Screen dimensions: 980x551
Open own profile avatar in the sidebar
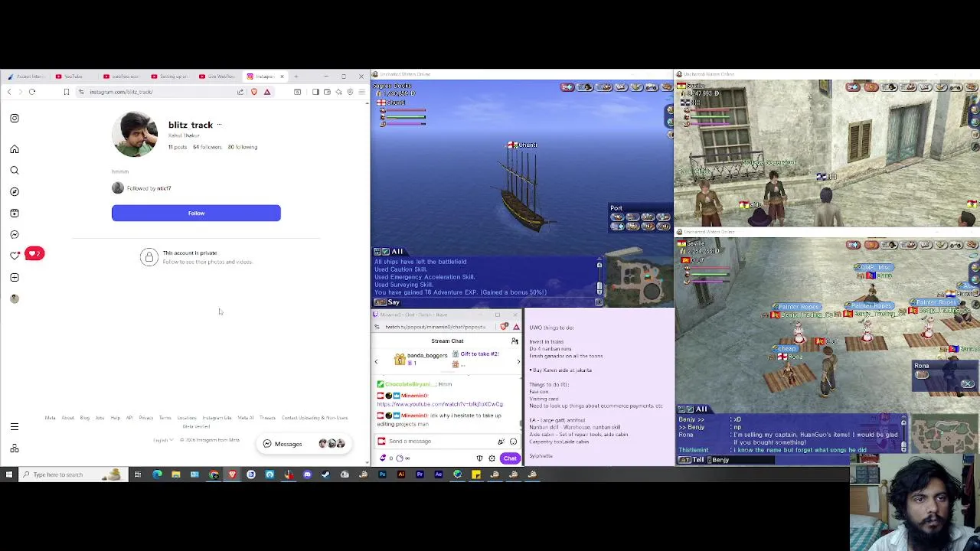(15, 298)
